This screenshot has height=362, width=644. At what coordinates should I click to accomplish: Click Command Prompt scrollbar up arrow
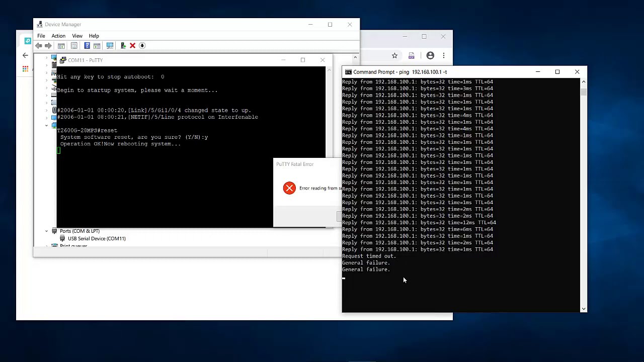(x=583, y=81)
